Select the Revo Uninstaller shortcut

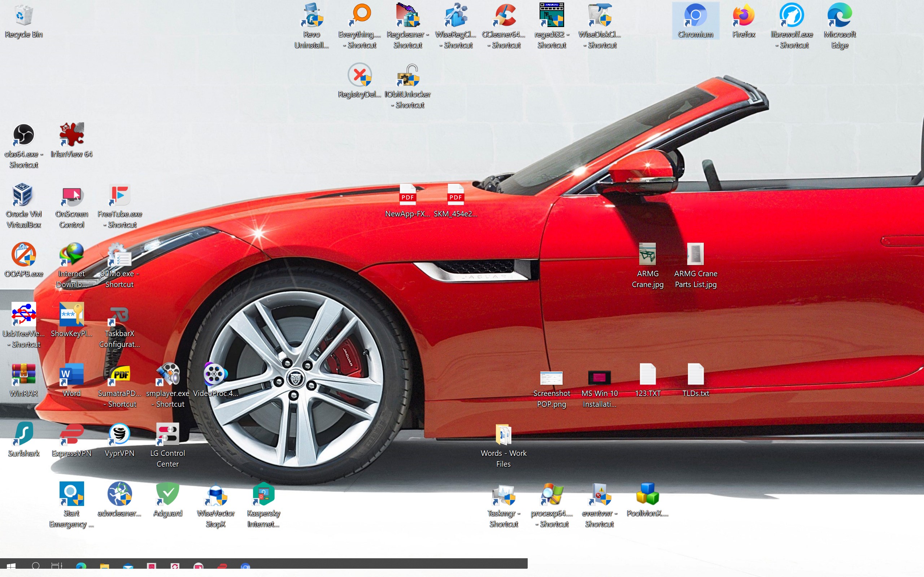[311, 16]
